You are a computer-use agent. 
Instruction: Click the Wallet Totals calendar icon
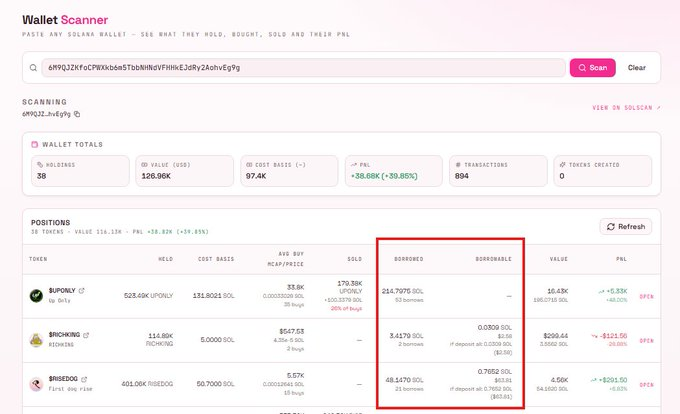click(35, 144)
